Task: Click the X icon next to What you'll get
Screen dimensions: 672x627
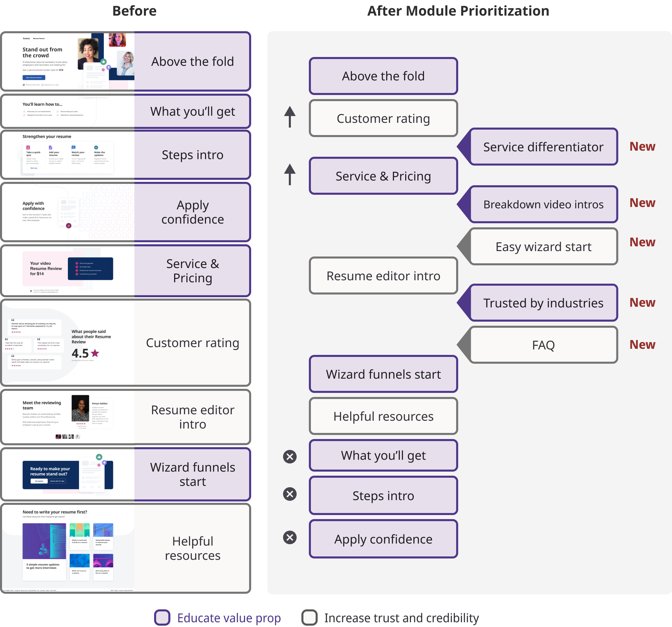Action: pyautogui.click(x=290, y=457)
